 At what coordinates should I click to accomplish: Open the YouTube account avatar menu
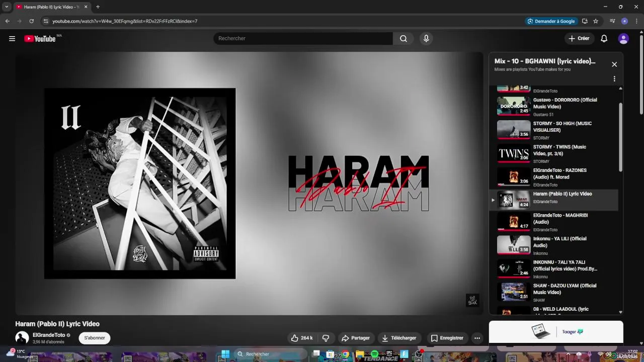(x=623, y=39)
